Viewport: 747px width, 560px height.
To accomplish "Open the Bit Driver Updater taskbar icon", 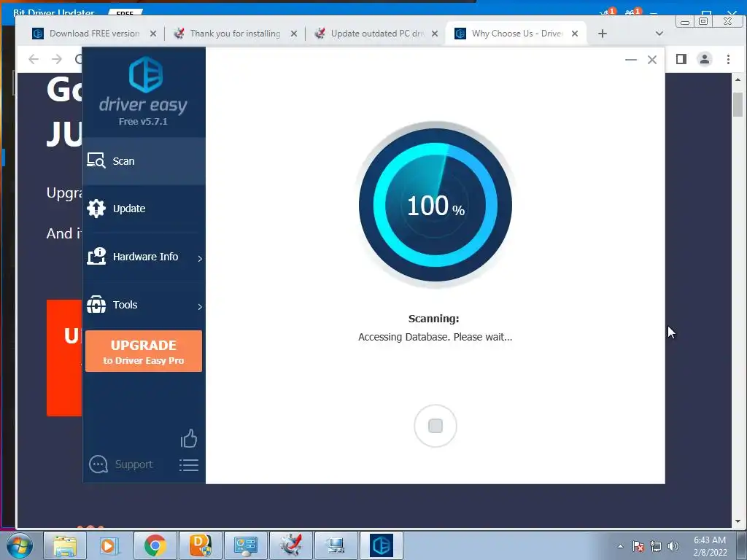I will coord(290,545).
